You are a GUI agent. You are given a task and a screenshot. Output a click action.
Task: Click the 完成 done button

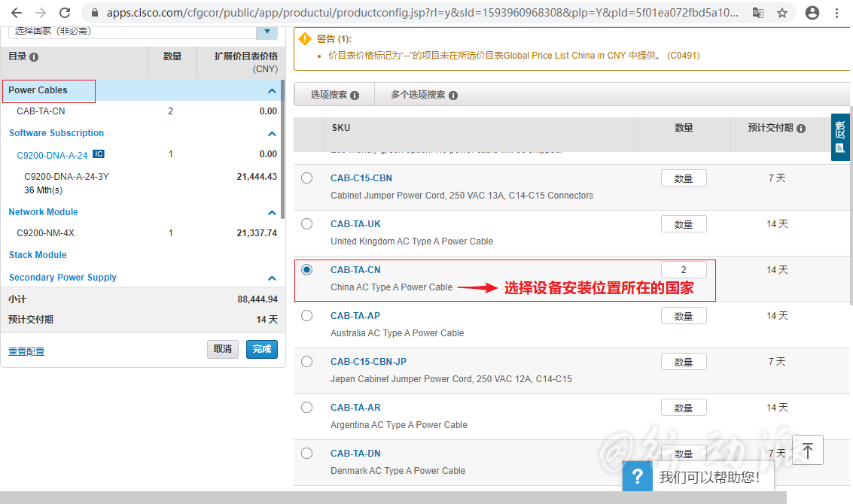click(x=262, y=349)
